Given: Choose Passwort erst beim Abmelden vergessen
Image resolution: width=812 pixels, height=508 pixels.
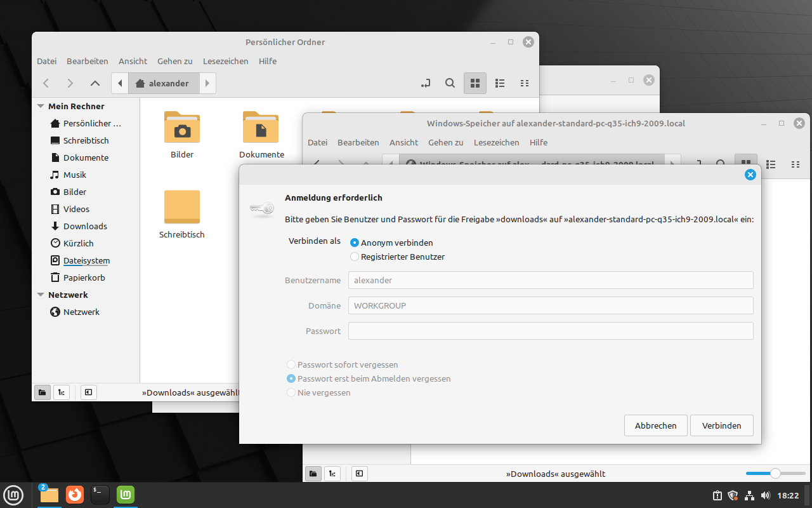Looking at the screenshot, I should pyautogui.click(x=369, y=378).
